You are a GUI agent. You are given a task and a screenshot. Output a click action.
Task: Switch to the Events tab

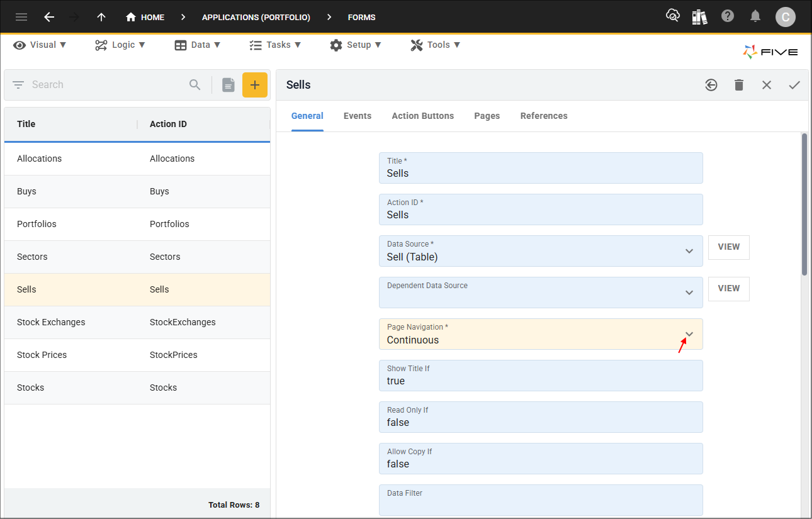pos(358,116)
